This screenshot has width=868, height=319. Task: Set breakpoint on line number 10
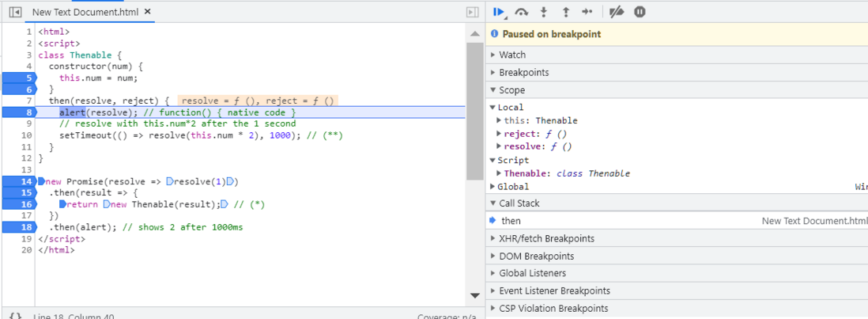pos(28,135)
